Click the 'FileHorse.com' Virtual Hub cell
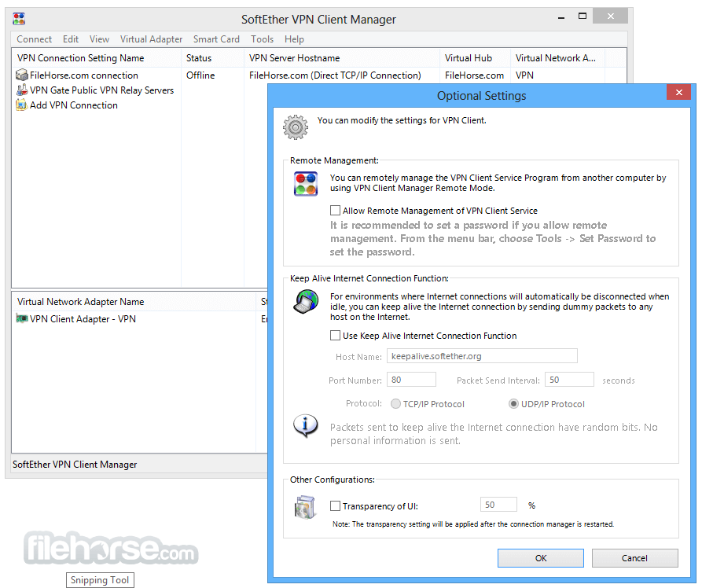 [x=474, y=75]
